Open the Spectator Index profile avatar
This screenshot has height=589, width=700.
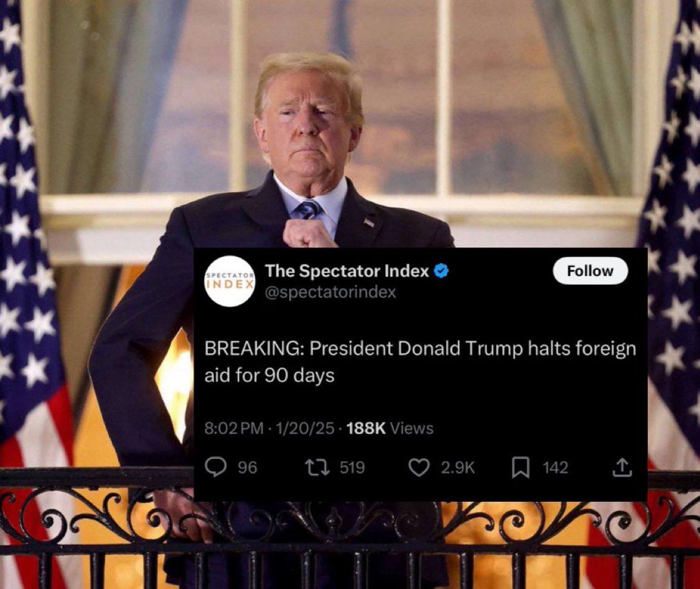click(230, 281)
